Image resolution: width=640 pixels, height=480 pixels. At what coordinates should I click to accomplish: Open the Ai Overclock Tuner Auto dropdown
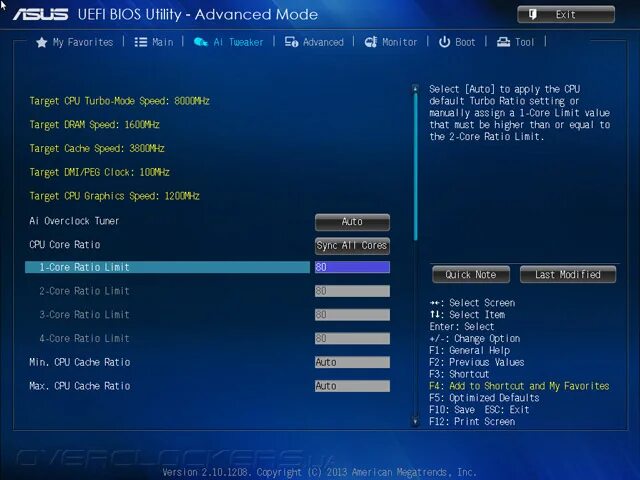click(x=352, y=222)
